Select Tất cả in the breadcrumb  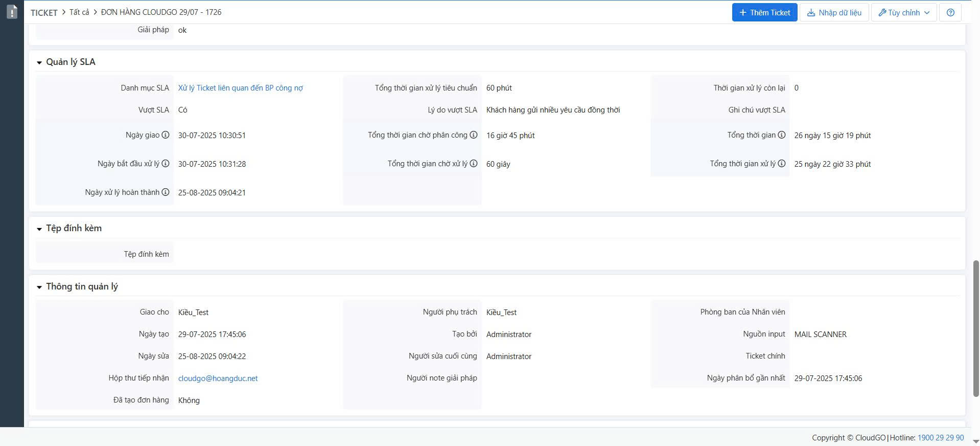(79, 12)
